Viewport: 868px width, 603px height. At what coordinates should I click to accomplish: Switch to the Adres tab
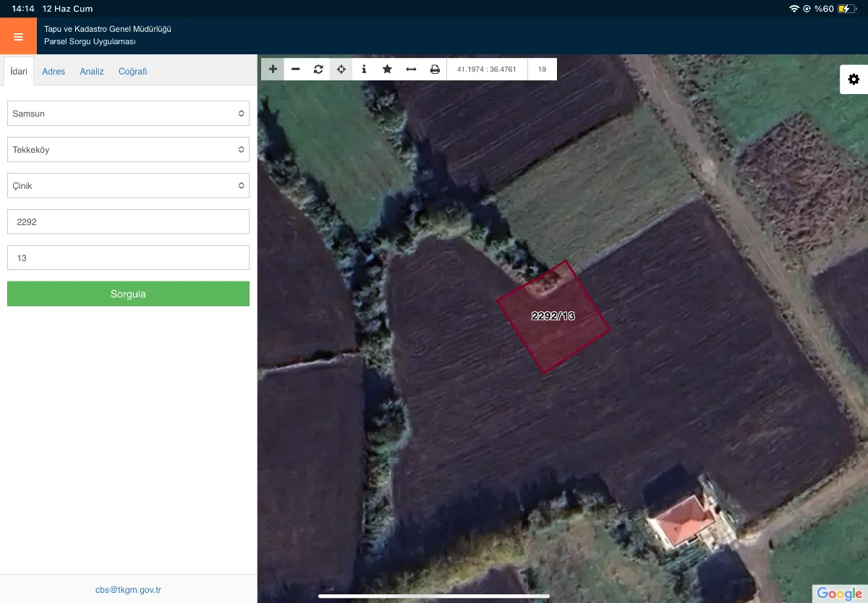coord(54,72)
